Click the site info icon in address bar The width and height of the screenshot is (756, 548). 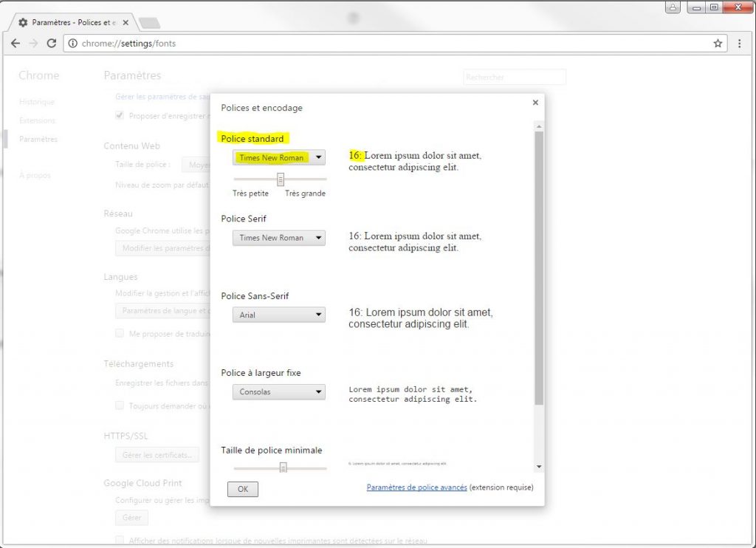coord(72,44)
